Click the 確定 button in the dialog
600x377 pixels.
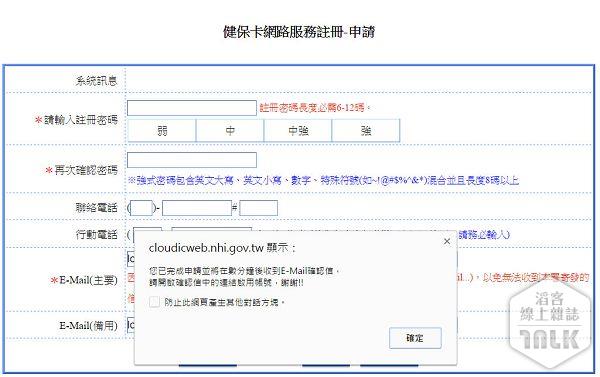pos(415,338)
